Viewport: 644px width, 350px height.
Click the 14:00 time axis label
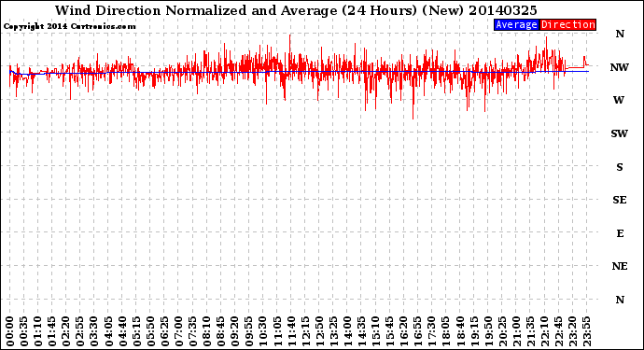tap(347, 331)
